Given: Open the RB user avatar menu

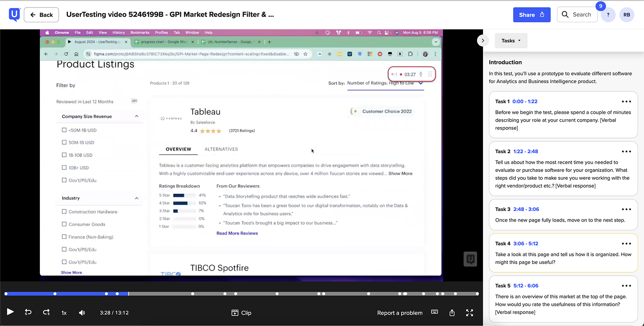Looking at the screenshot, I should coord(627,15).
